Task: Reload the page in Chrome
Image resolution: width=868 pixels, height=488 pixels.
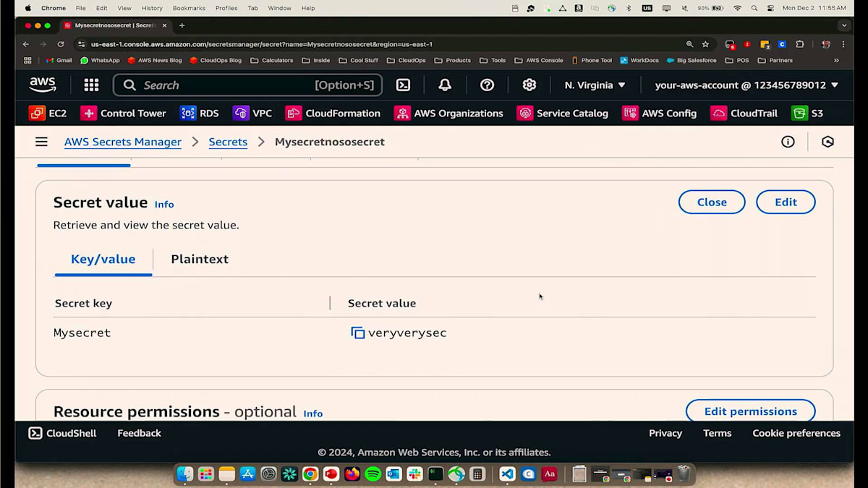Action: tap(61, 44)
